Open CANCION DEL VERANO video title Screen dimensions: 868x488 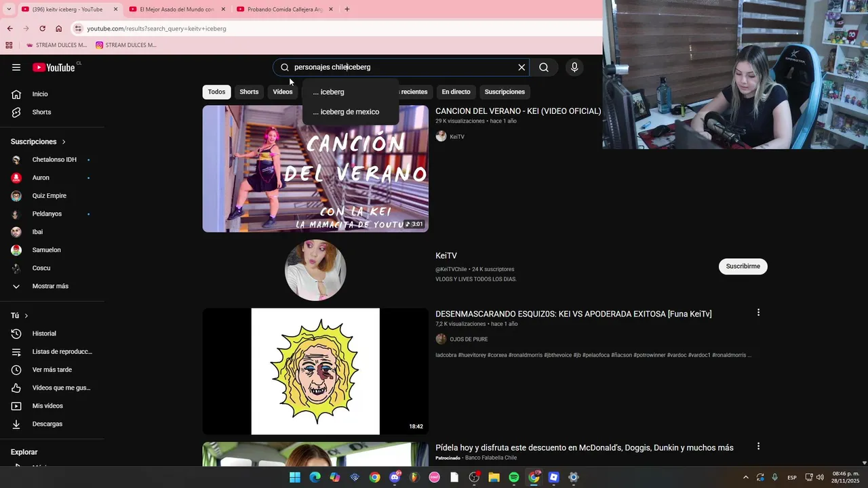518,111
